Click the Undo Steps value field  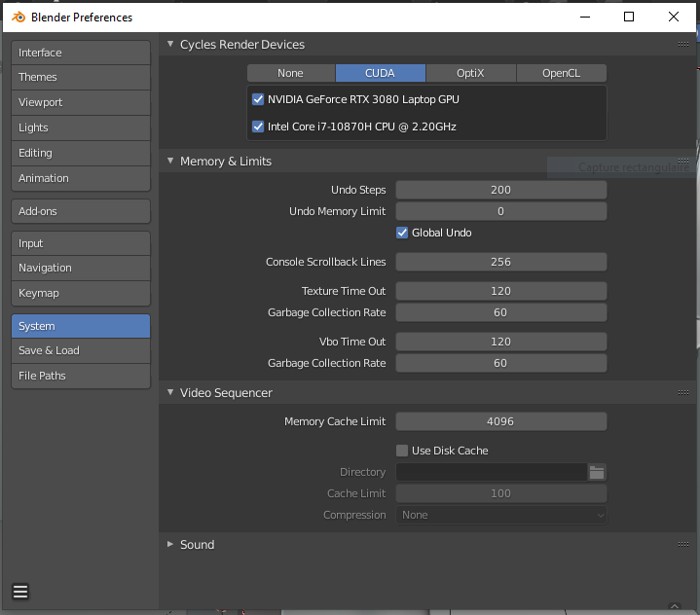tap(500, 190)
